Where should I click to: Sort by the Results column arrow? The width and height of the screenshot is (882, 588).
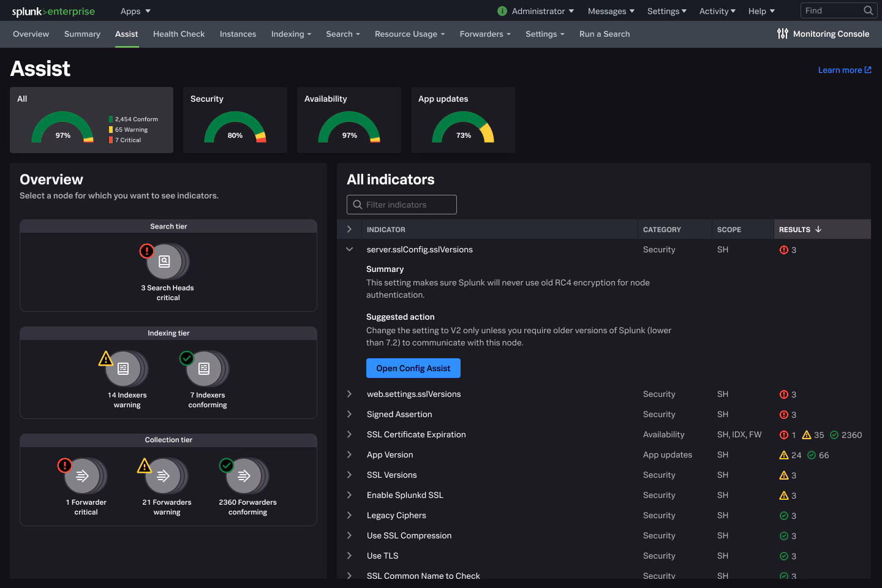pos(818,229)
